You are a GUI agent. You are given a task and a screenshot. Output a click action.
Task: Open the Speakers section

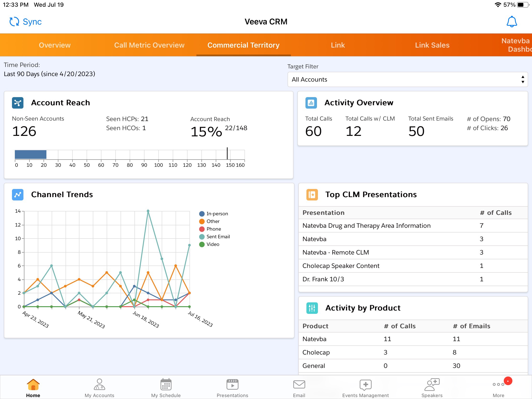click(432, 387)
